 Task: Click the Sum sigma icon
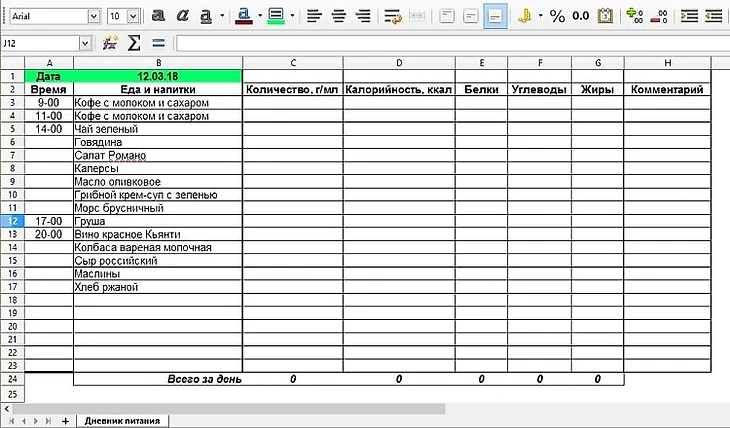coord(134,44)
